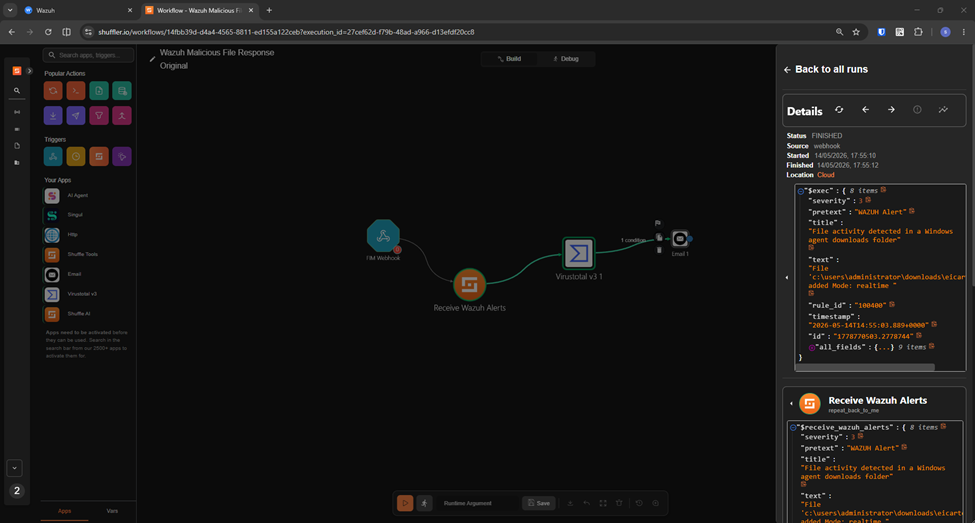
Task: Click the running-man execution button
Action: (425, 503)
